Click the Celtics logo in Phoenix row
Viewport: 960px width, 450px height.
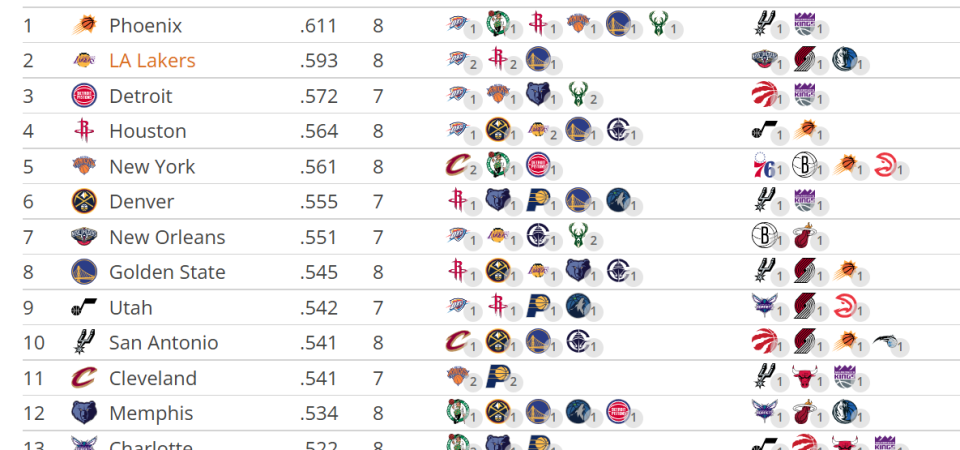[x=497, y=23]
